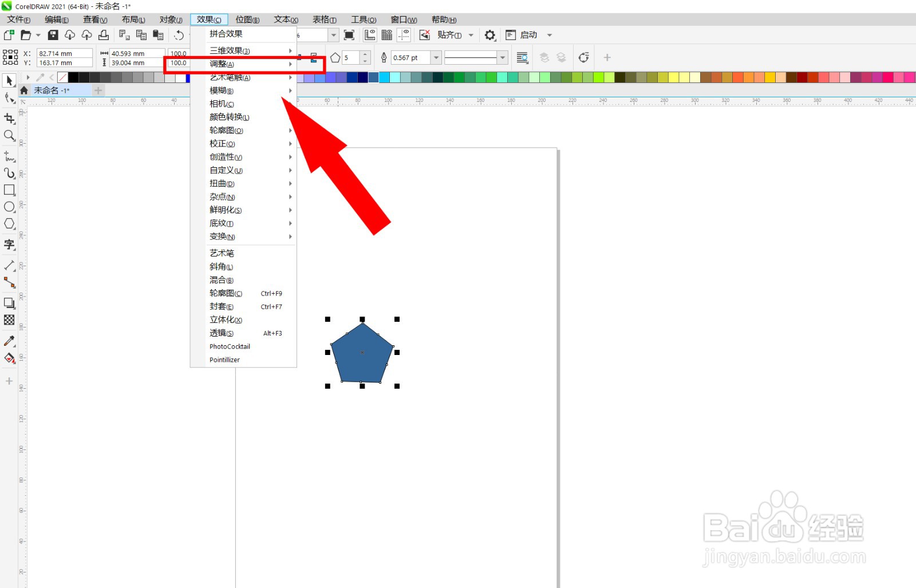Viewport: 916px width, 588px height.
Task: Select the Rectangle tool
Action: point(9,190)
